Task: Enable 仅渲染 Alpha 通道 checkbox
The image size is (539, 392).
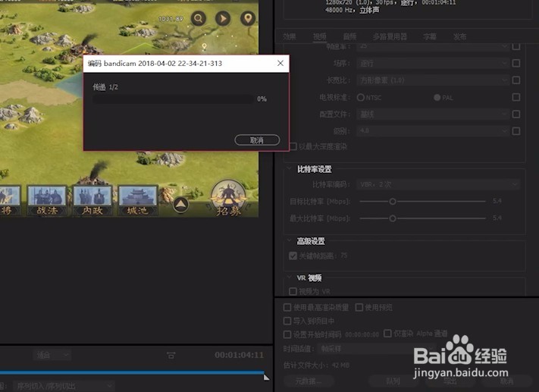Action: pyautogui.click(x=387, y=333)
